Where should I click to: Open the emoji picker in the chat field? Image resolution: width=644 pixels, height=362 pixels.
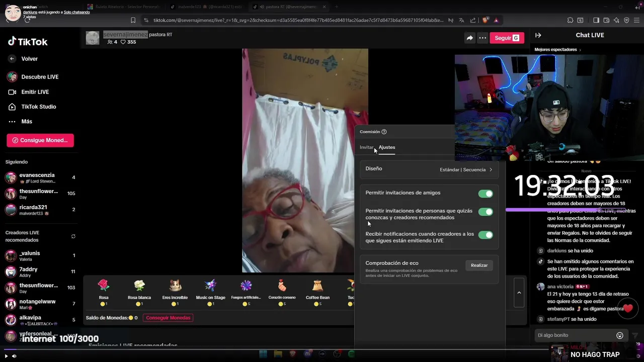pyautogui.click(x=620, y=335)
